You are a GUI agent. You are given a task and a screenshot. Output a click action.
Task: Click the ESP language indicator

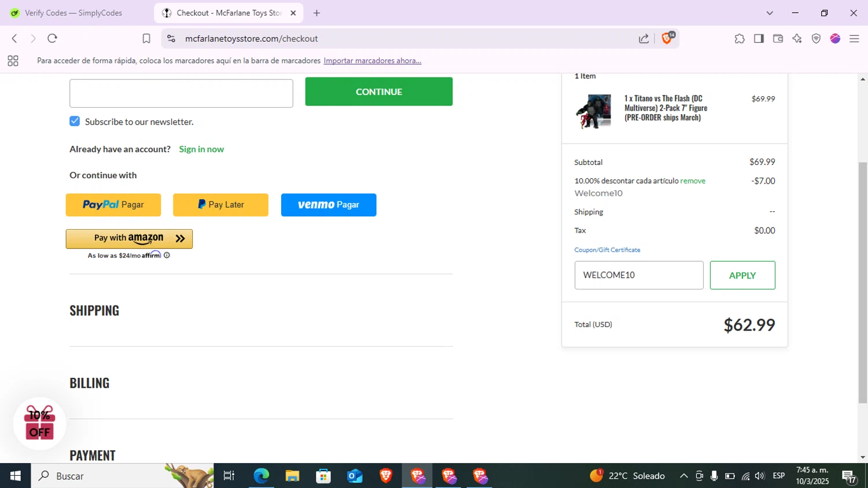779,476
